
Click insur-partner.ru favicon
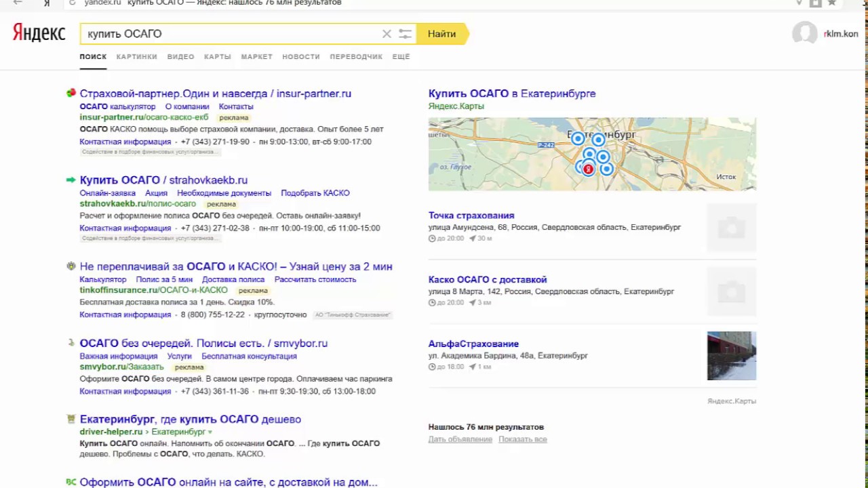click(x=71, y=93)
